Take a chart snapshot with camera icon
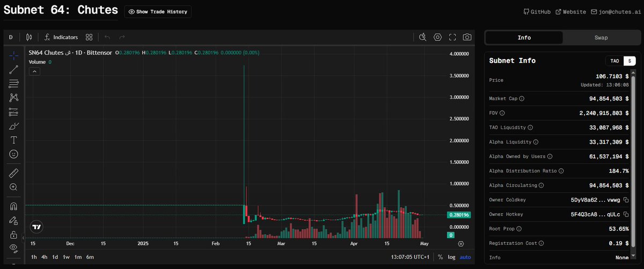 [x=467, y=37]
